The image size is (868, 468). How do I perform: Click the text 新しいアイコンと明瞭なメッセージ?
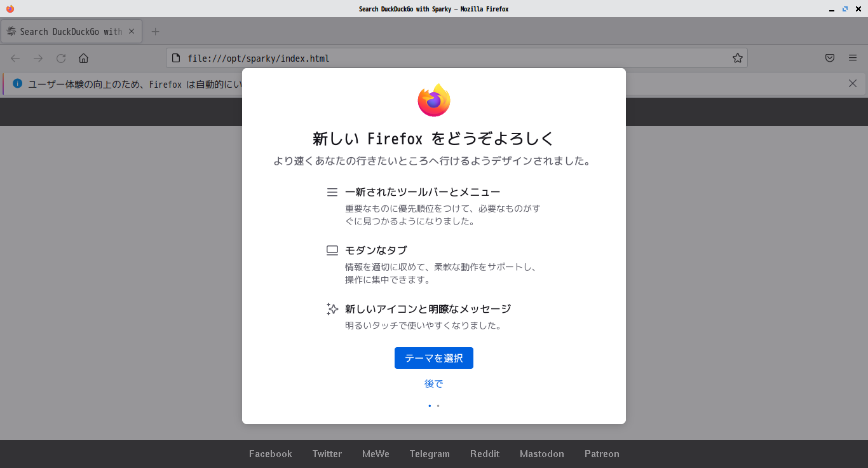coord(428,309)
